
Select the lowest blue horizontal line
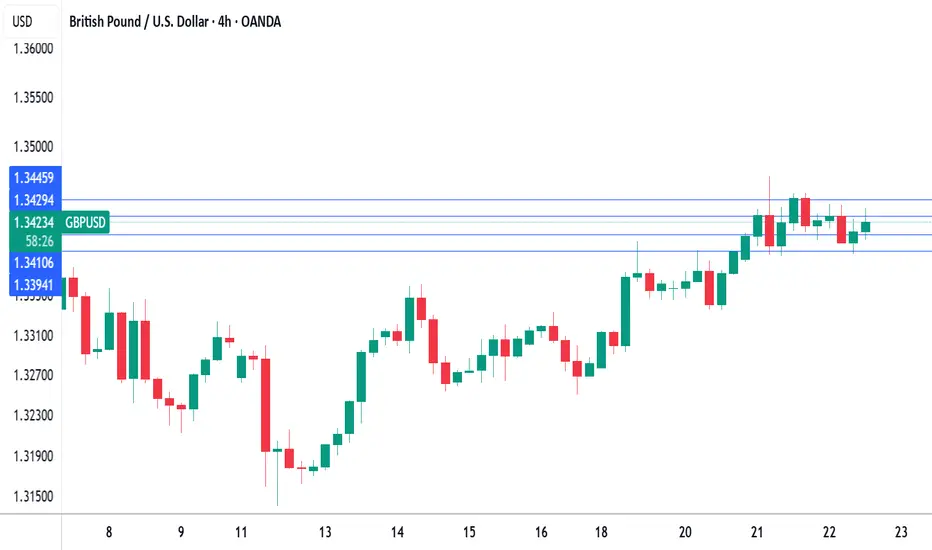click(496, 252)
